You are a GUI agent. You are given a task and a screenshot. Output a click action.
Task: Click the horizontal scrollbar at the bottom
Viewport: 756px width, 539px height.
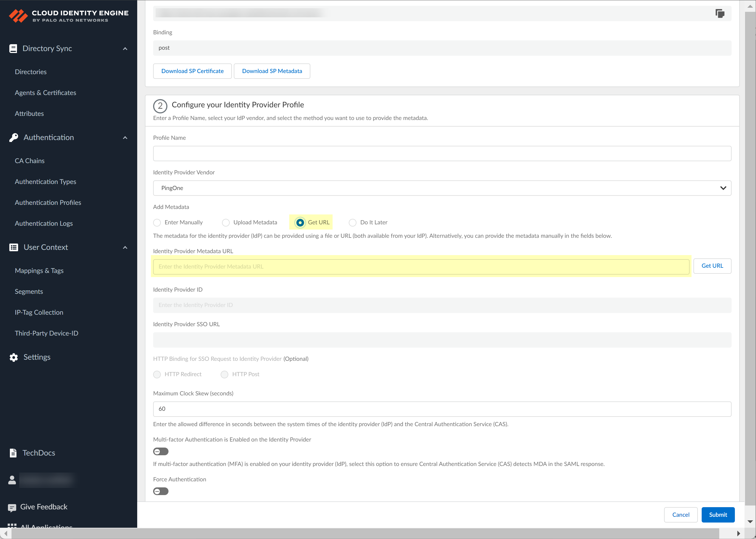[x=365, y=533]
